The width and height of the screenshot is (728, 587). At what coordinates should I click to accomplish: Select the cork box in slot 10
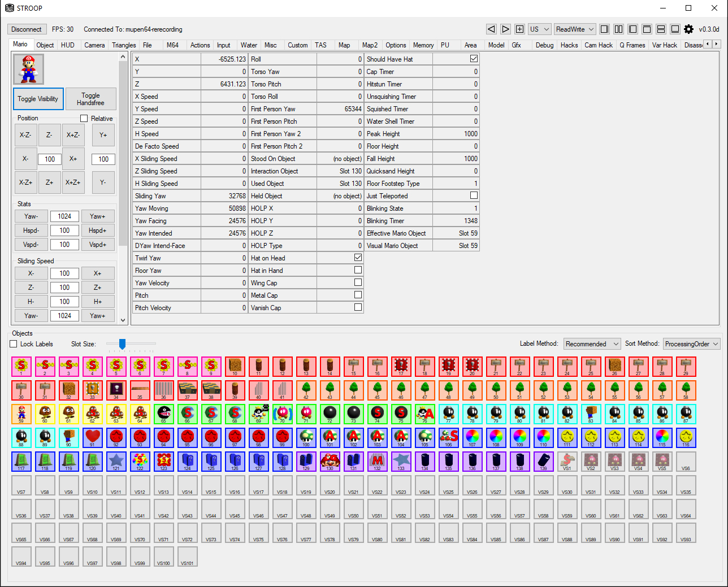pyautogui.click(x=235, y=367)
